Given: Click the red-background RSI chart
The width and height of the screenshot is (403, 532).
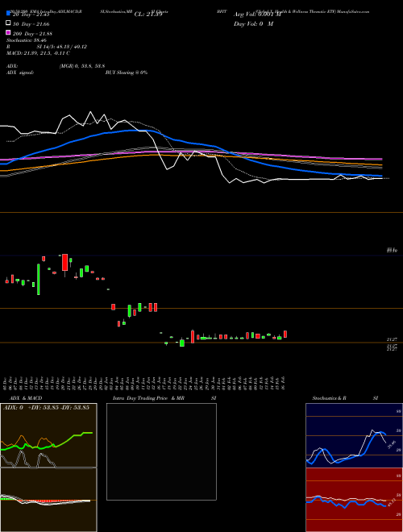Looking at the screenshot, I should pyautogui.click(x=354, y=500).
